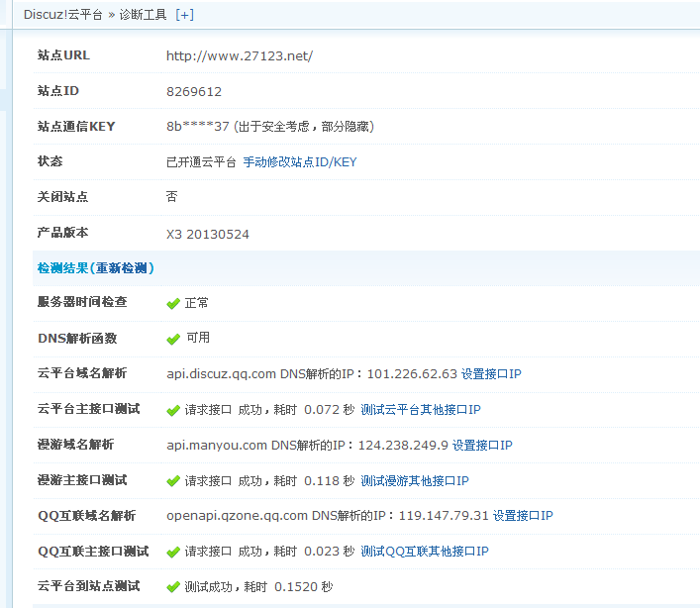Click the 0.023 秒 request time
The image size is (700, 608).
[x=330, y=552]
